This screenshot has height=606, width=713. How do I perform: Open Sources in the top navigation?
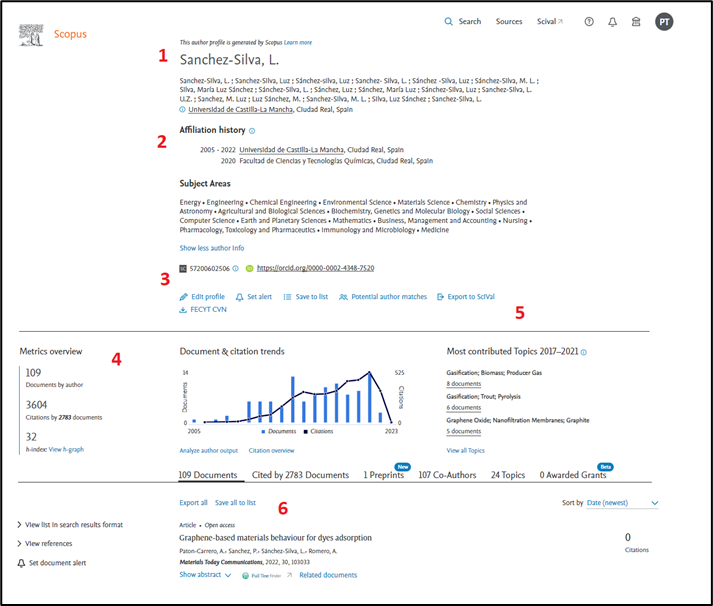click(x=509, y=21)
